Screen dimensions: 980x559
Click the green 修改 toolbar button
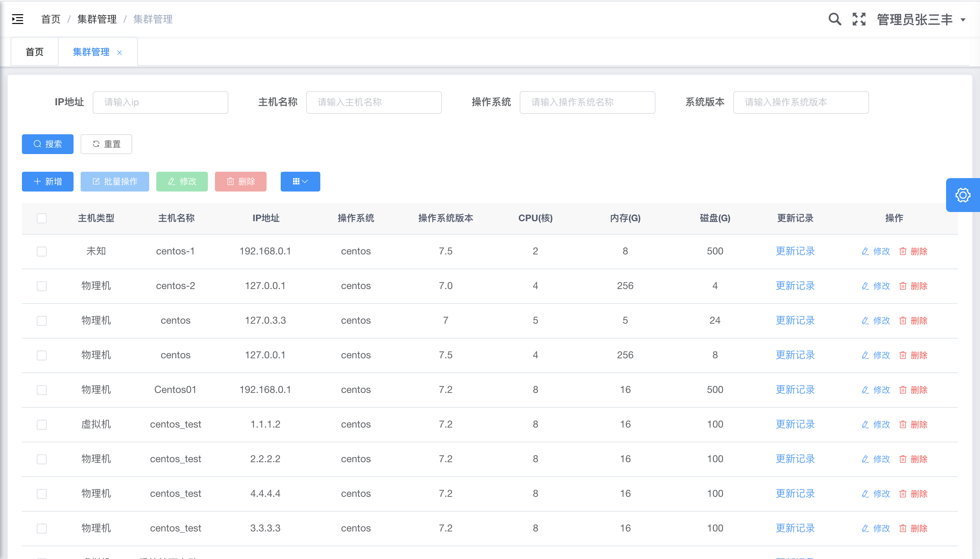(182, 182)
